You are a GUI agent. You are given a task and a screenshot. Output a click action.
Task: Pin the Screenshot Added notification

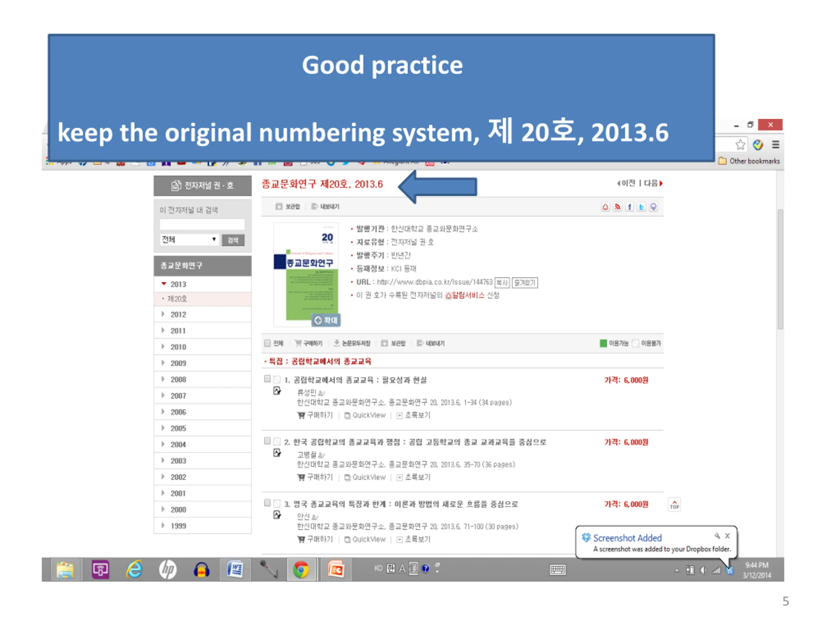pyautogui.click(x=717, y=536)
